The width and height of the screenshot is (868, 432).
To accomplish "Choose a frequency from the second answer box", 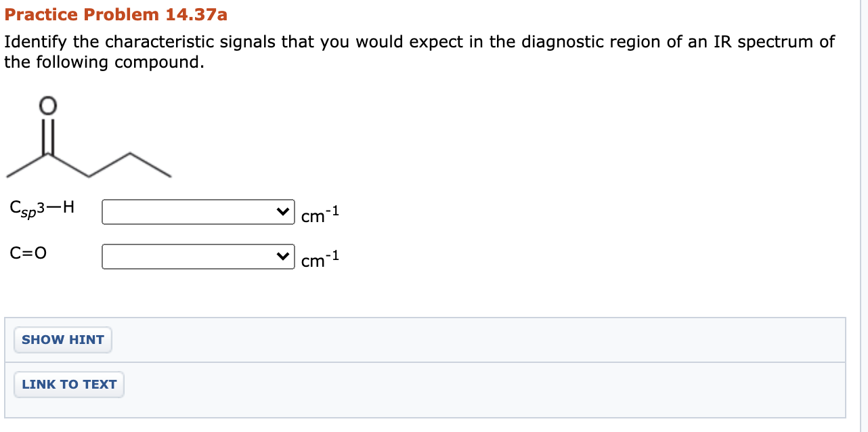I will 196,257.
